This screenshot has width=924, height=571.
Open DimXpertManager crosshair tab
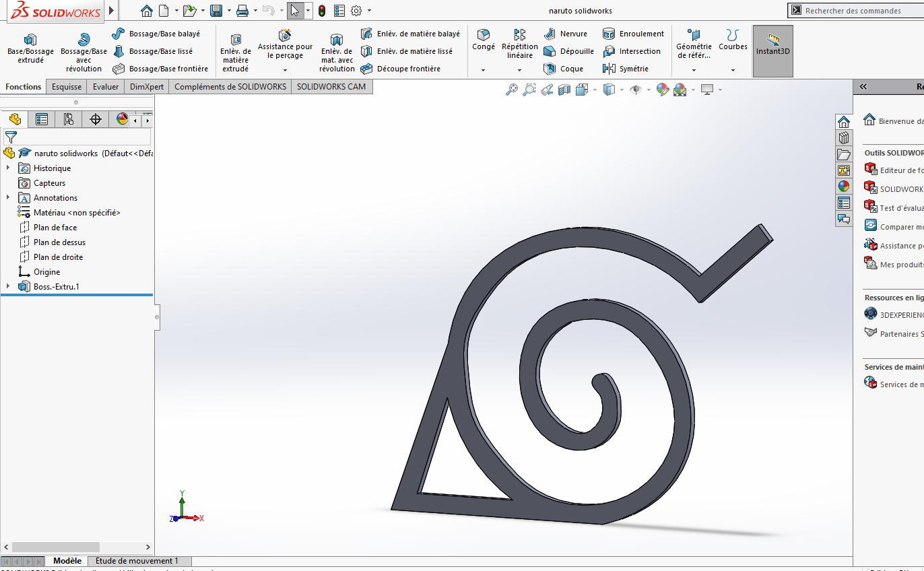coord(96,120)
